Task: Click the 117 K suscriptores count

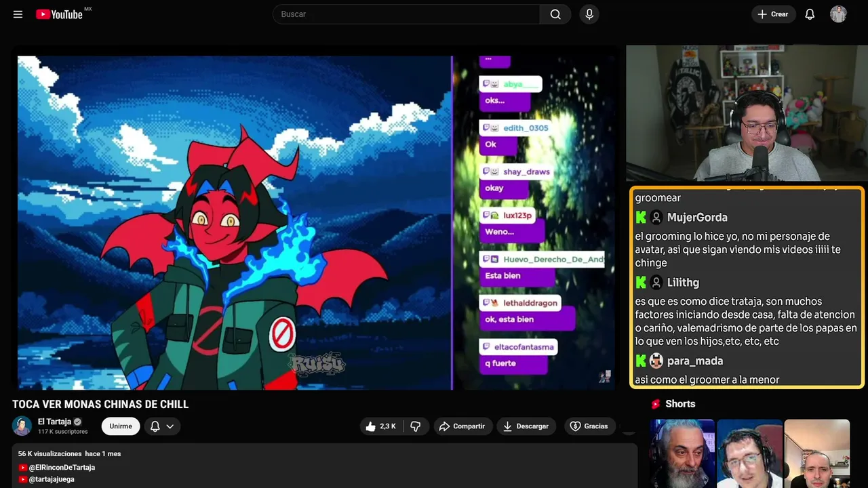Action: 63,432
